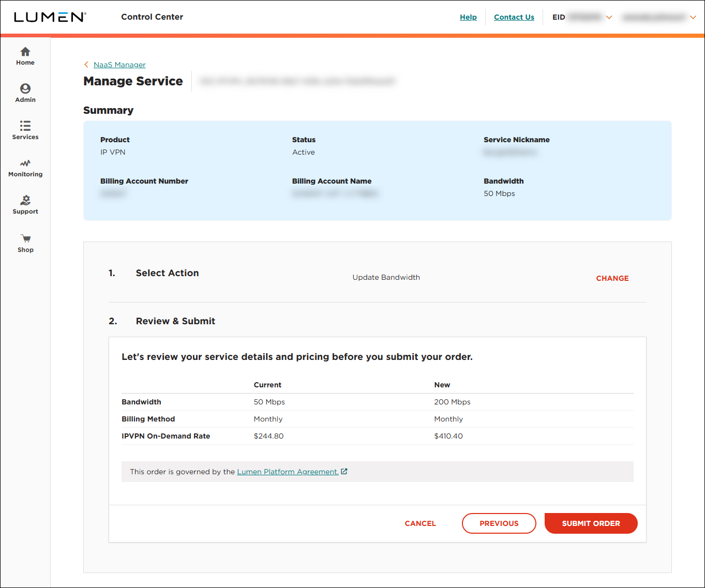This screenshot has height=588, width=705.
Task: Click the 'Select Action' step title
Action: click(x=167, y=273)
